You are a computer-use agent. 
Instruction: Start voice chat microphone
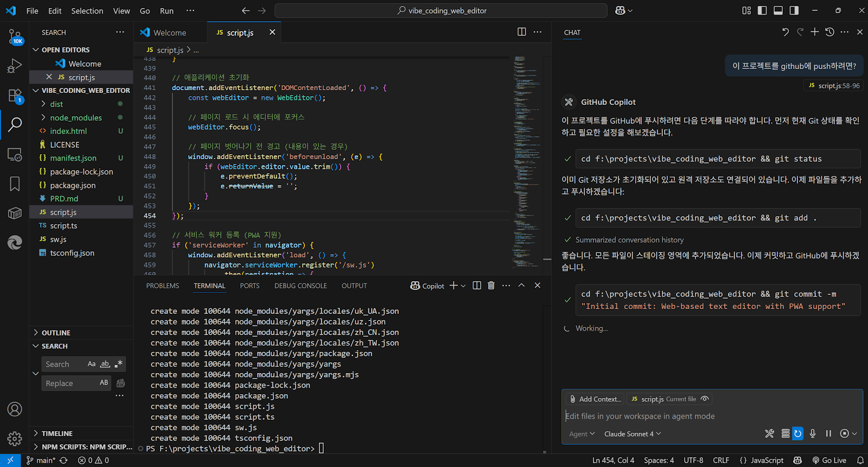pos(813,433)
